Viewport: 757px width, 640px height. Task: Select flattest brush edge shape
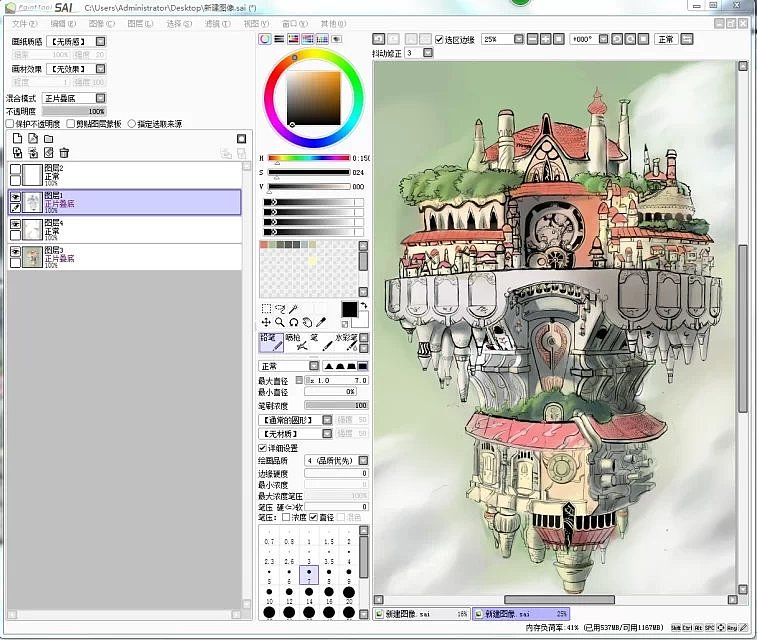pyautogui.click(x=363, y=366)
